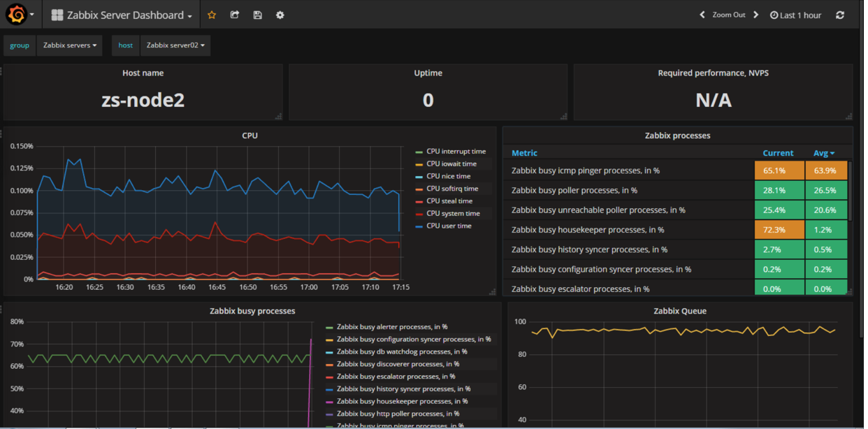Star the dashboard as favorite
Image resolution: width=868 pixels, height=429 pixels.
click(212, 15)
